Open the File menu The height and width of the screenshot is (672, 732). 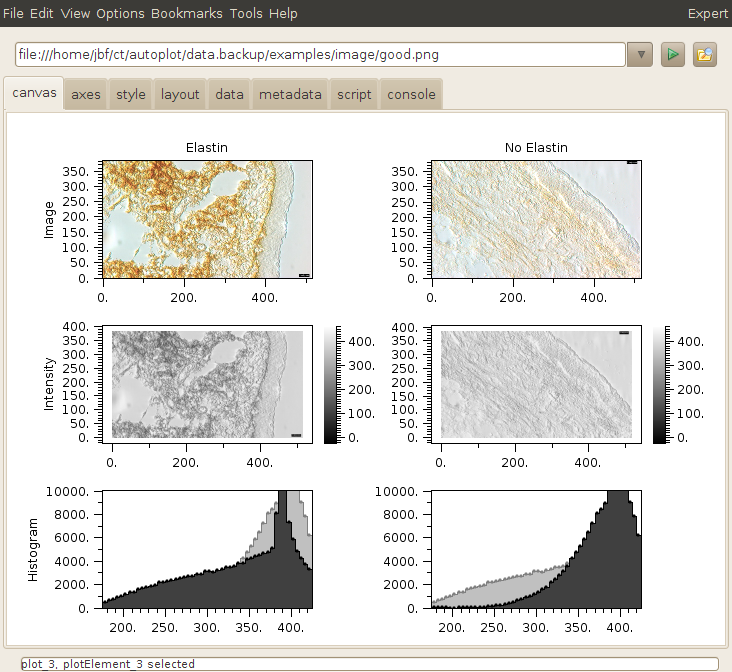click(14, 14)
